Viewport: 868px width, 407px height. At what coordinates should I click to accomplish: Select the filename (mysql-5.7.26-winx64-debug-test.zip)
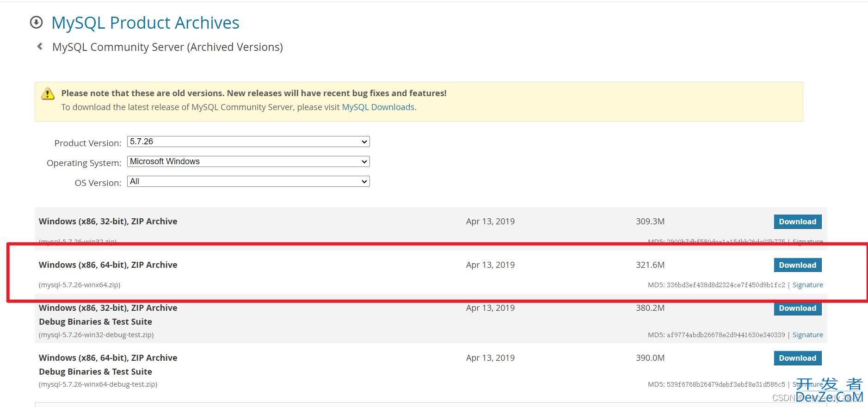(98, 384)
